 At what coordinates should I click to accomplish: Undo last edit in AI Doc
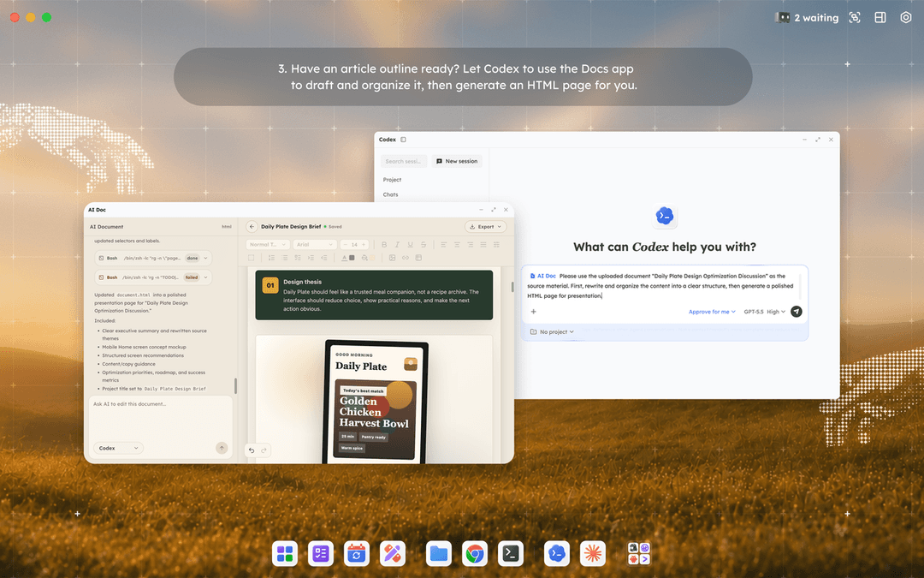[x=252, y=450]
